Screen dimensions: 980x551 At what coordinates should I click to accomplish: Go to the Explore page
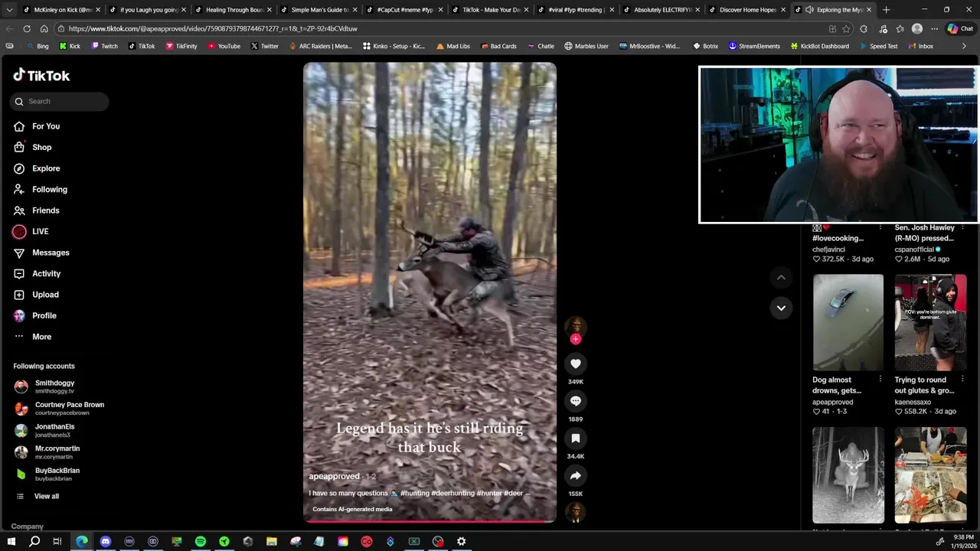click(x=37, y=168)
